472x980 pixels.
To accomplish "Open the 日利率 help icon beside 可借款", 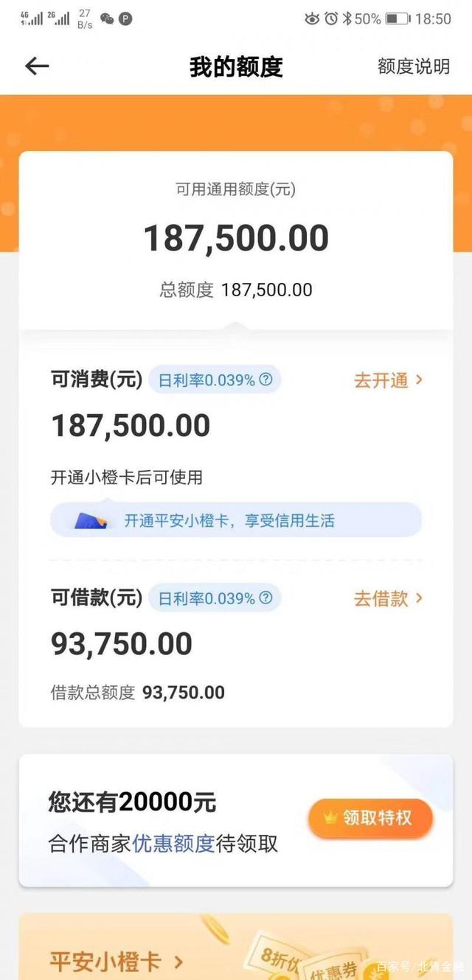I will [266, 598].
